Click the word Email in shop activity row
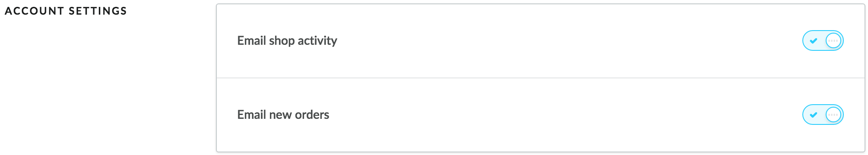The width and height of the screenshot is (868, 155). click(251, 40)
